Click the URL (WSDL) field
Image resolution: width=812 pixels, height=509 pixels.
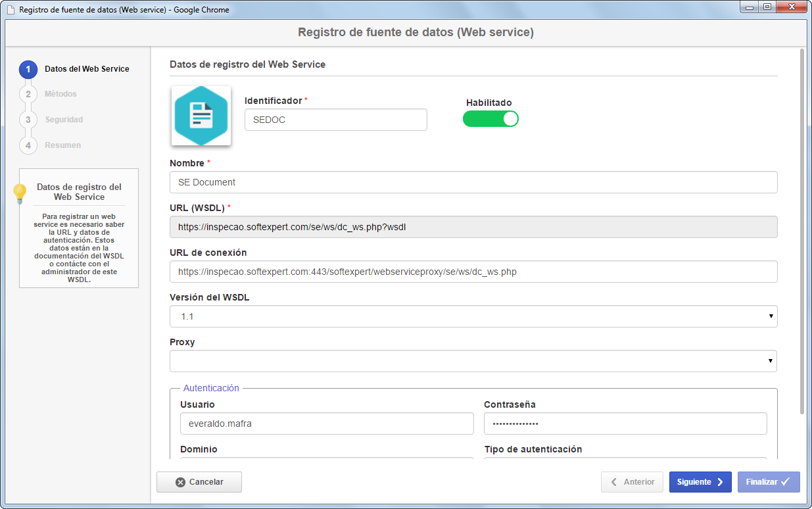click(x=473, y=227)
